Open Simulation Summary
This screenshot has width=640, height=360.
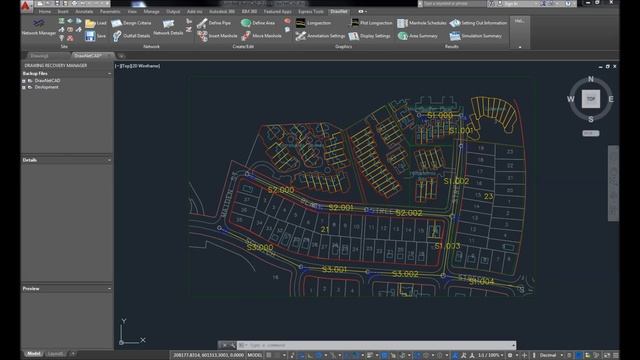pyautogui.click(x=476, y=36)
